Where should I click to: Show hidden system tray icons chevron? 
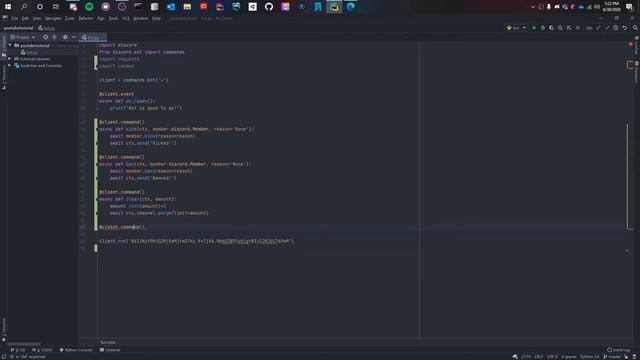(x=533, y=7)
